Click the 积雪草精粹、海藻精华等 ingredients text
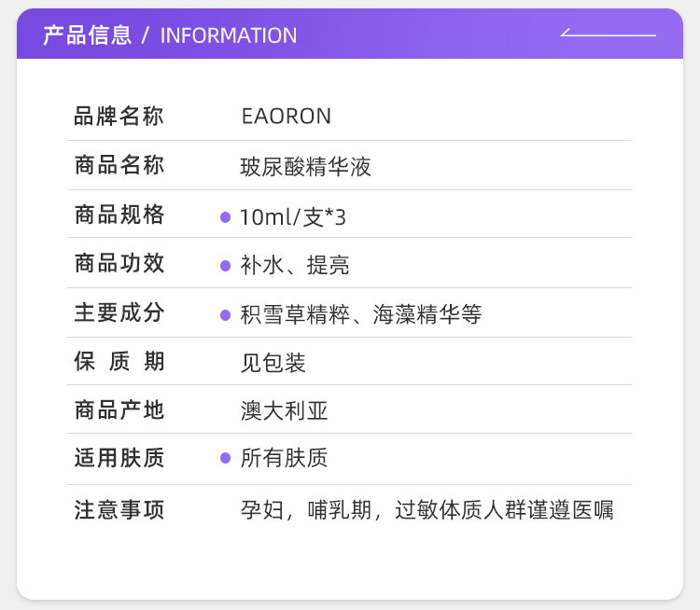The image size is (700, 610). click(x=361, y=314)
